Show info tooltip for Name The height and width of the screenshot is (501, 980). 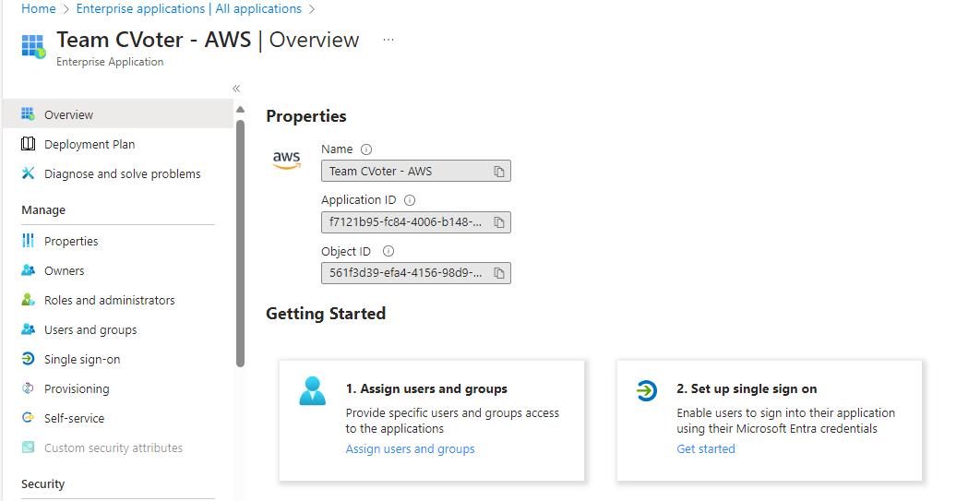pyautogui.click(x=366, y=149)
